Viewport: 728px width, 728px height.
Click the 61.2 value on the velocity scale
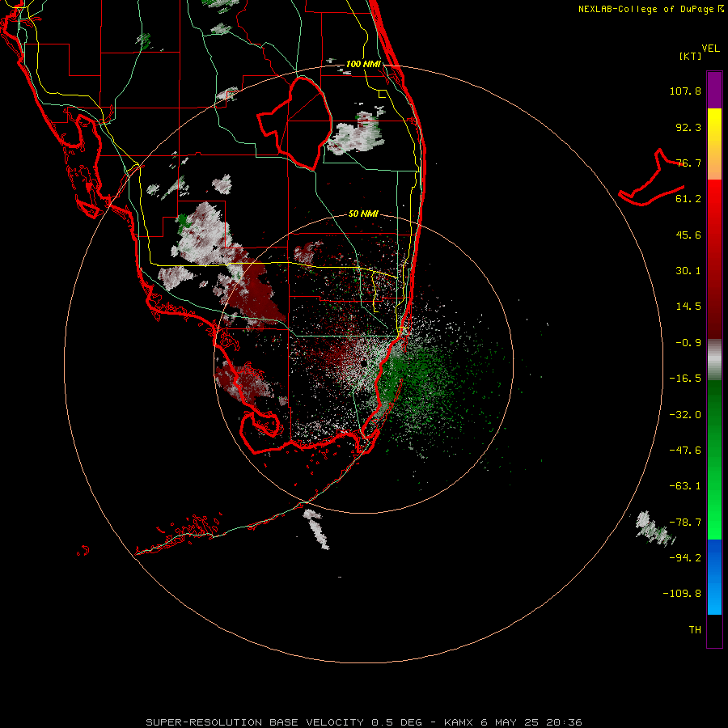[x=688, y=199]
